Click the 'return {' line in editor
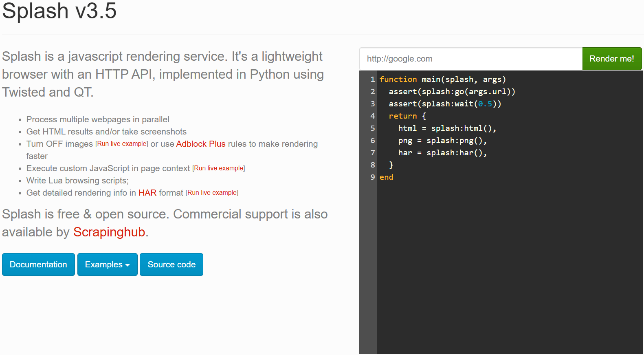The width and height of the screenshot is (644, 355). 407,116
